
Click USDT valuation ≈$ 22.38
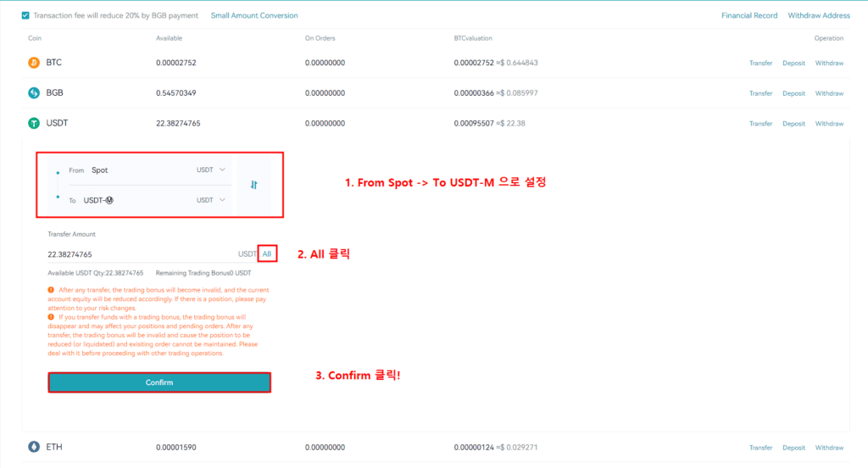click(511, 124)
